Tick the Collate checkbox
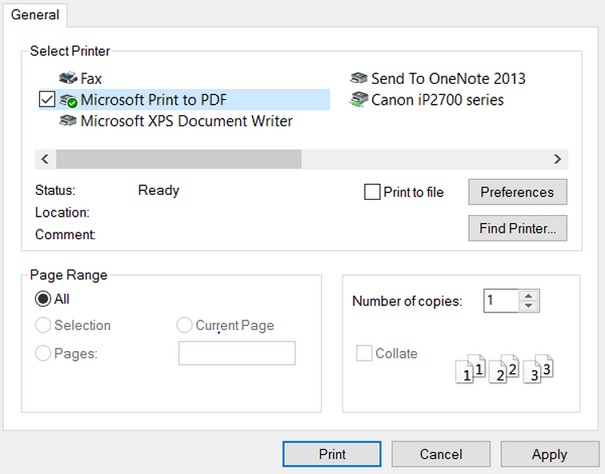Screen dimensions: 605x474 click(x=364, y=353)
